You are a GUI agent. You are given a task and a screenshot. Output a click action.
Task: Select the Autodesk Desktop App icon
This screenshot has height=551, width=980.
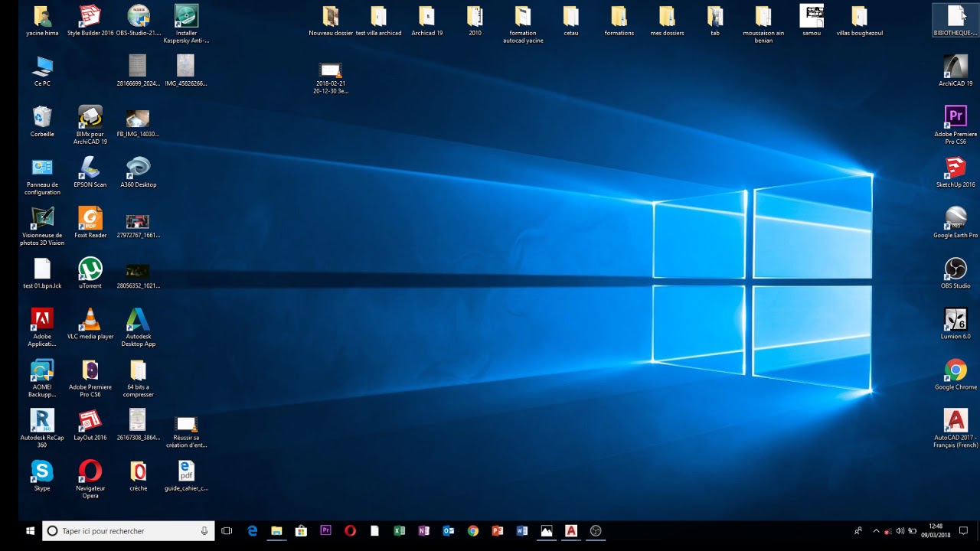point(139,327)
